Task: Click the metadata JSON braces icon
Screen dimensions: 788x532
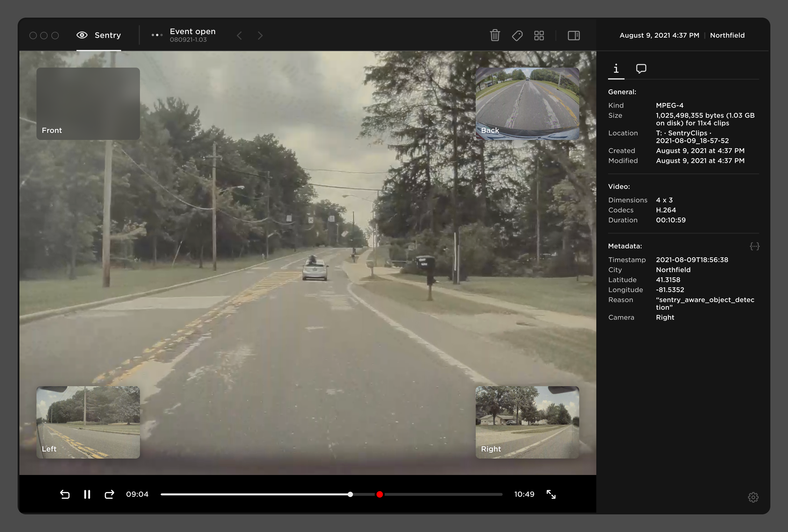Action: [754, 246]
